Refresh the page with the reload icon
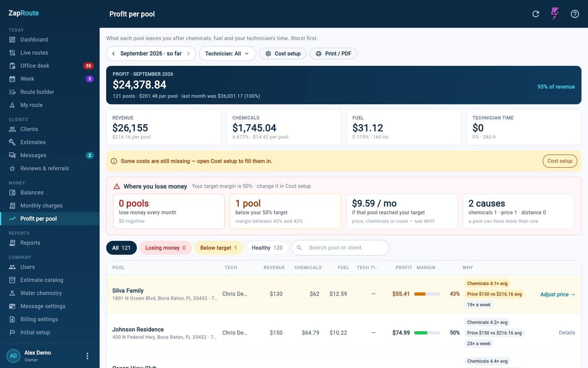The width and height of the screenshot is (588, 368). [535, 14]
